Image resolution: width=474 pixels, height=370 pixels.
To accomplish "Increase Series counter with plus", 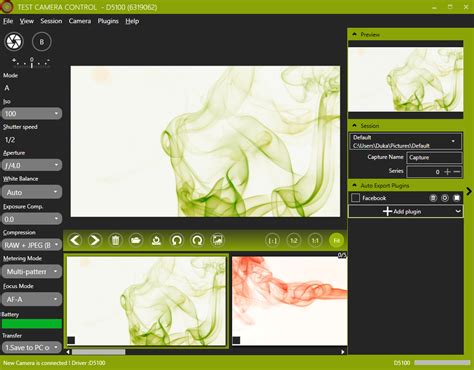I will [x=448, y=172].
